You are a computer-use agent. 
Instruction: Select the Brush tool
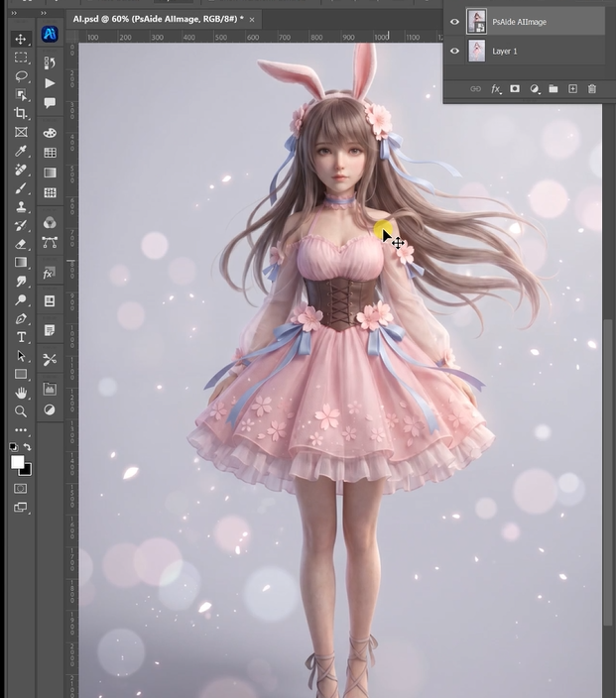[21, 188]
